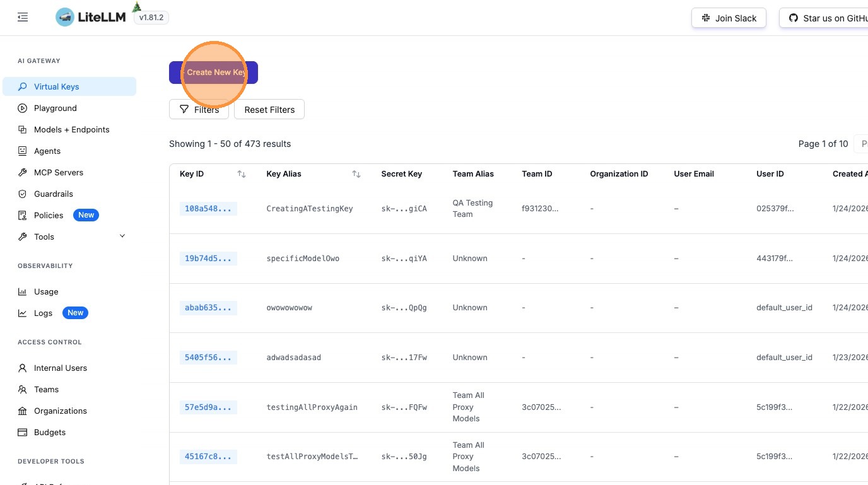
Task: Click the Usage bar chart icon
Action: 23,292
